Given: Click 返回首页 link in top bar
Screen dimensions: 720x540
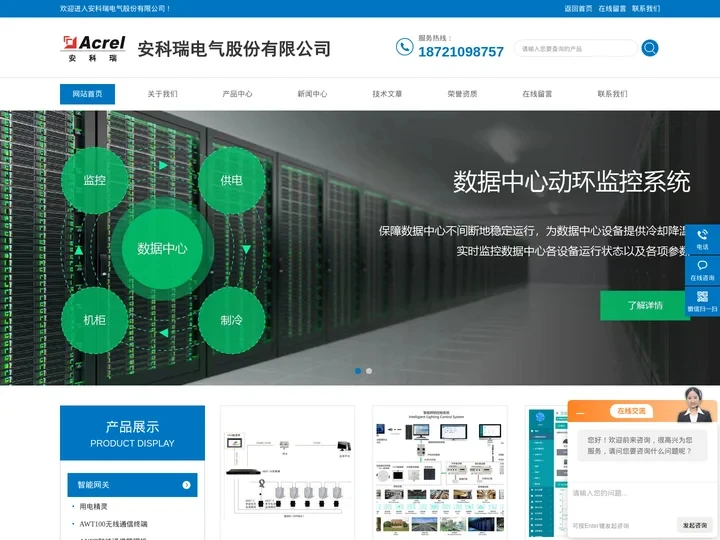Looking at the screenshot, I should click(x=578, y=8).
